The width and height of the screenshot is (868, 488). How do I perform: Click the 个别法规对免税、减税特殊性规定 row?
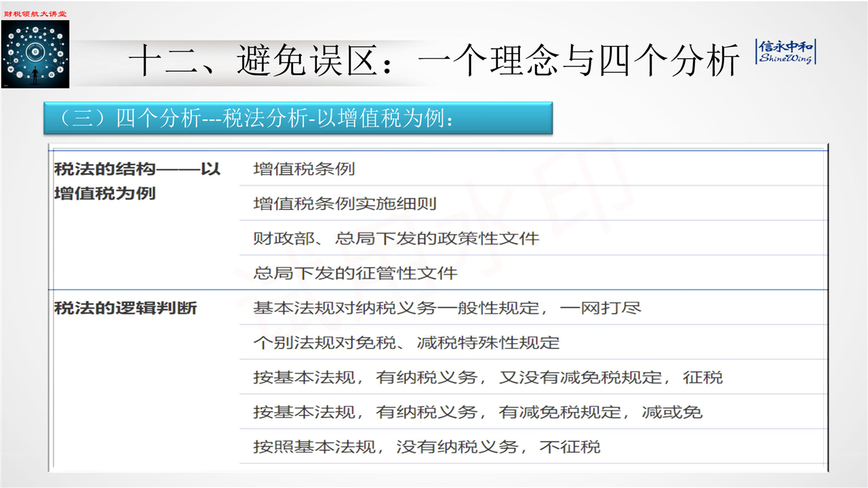pos(406,342)
